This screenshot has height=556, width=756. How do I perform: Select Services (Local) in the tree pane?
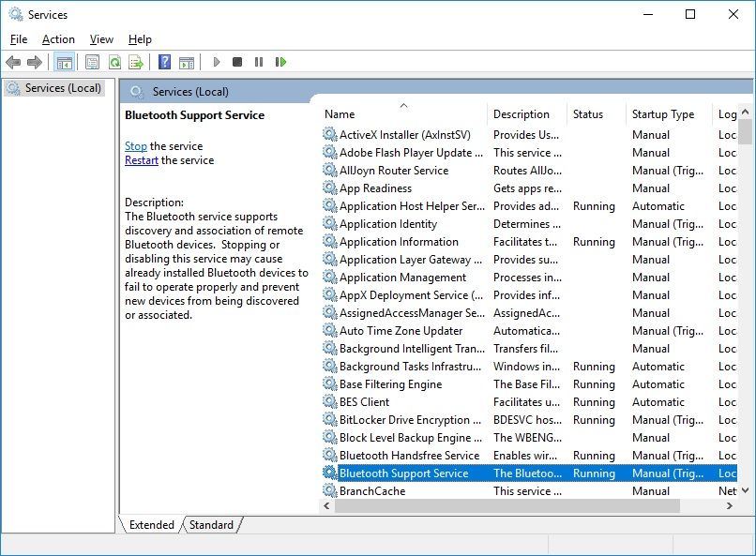click(x=63, y=88)
